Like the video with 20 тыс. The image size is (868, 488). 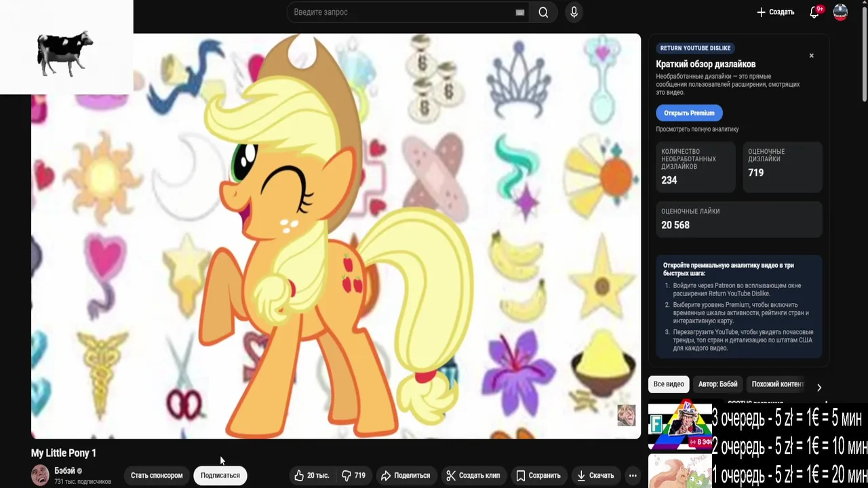[x=311, y=475]
